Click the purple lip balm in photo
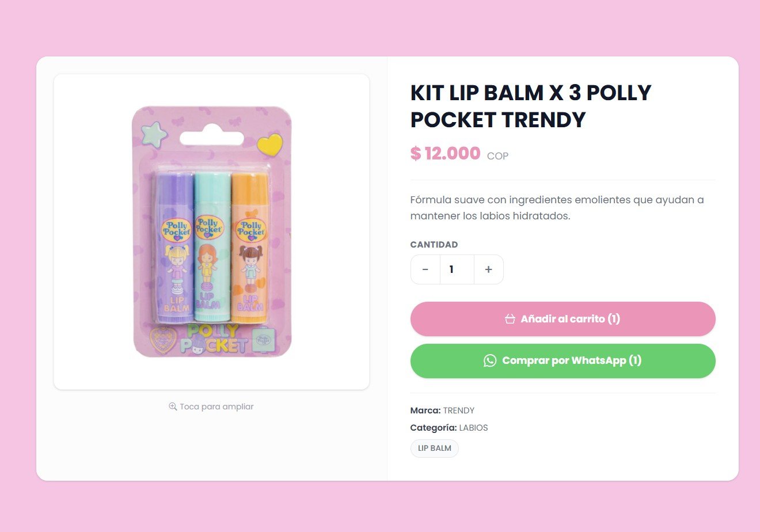 176,248
